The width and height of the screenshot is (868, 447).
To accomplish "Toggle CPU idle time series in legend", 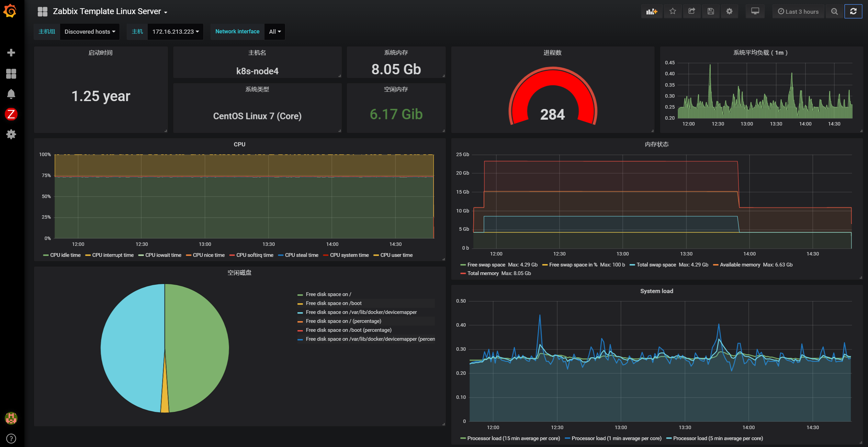I will click(x=65, y=255).
